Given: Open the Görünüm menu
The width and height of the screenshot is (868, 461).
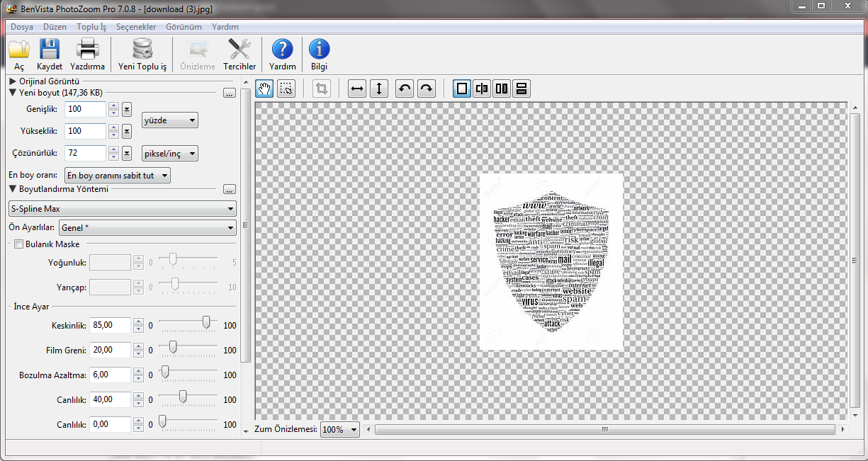Looking at the screenshot, I should (x=184, y=27).
